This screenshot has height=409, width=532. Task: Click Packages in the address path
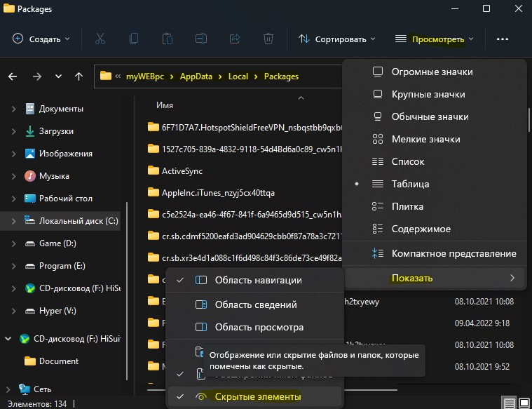pos(281,76)
